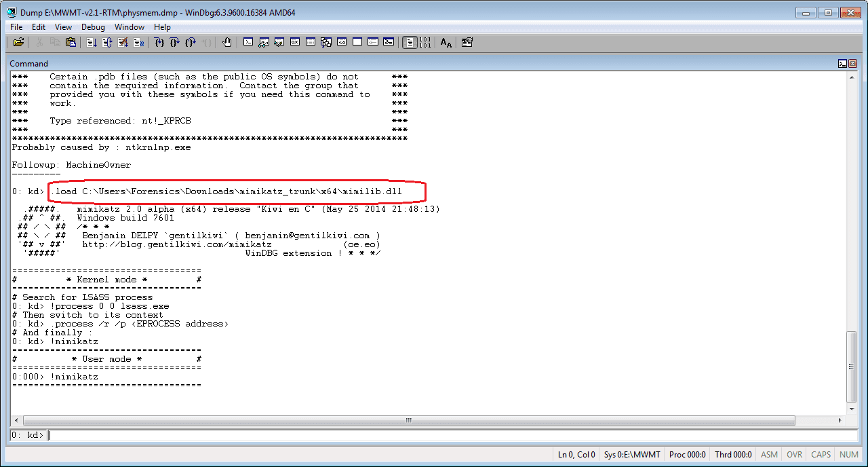Open the Command window via toolbar icon
Image resolution: width=868 pixels, height=467 pixels.
(248, 42)
